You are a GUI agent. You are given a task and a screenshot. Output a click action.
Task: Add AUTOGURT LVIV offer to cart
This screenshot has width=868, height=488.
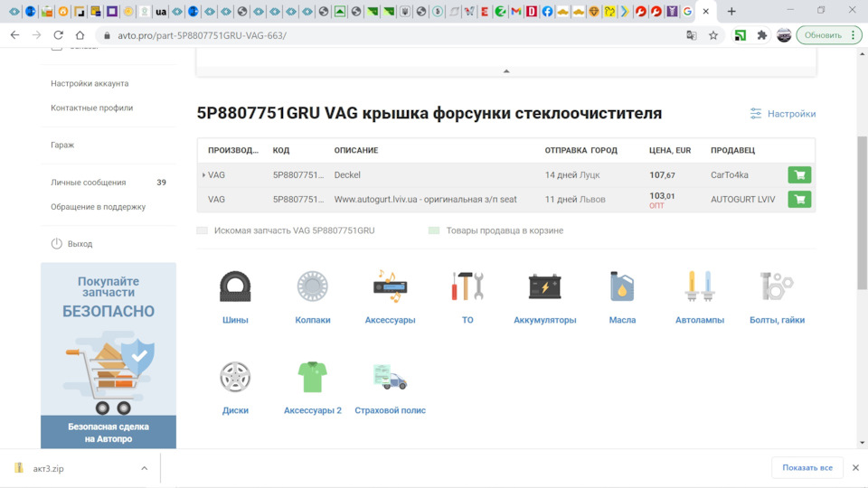[x=799, y=199]
